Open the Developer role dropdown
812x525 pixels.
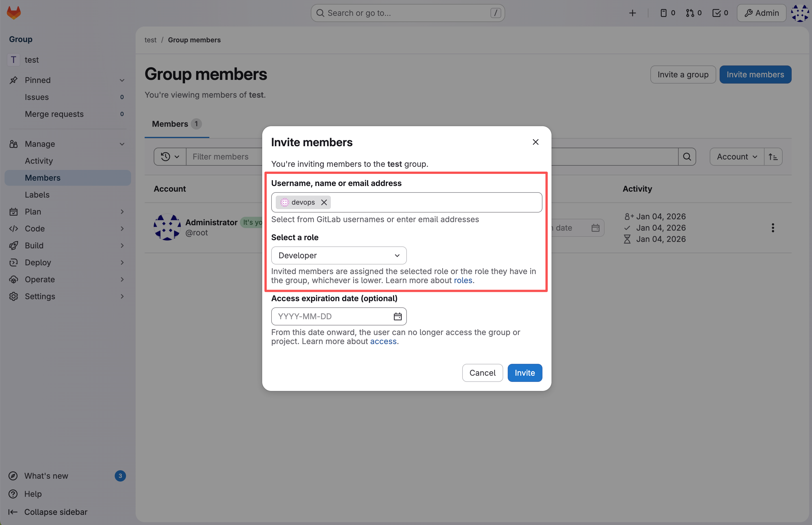point(338,255)
